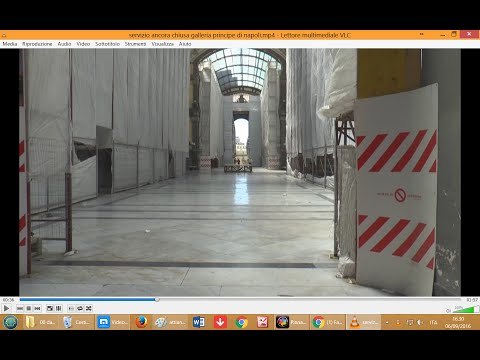Open the Paint taskbar item
This screenshot has height=360, width=480.
pos(170,322)
